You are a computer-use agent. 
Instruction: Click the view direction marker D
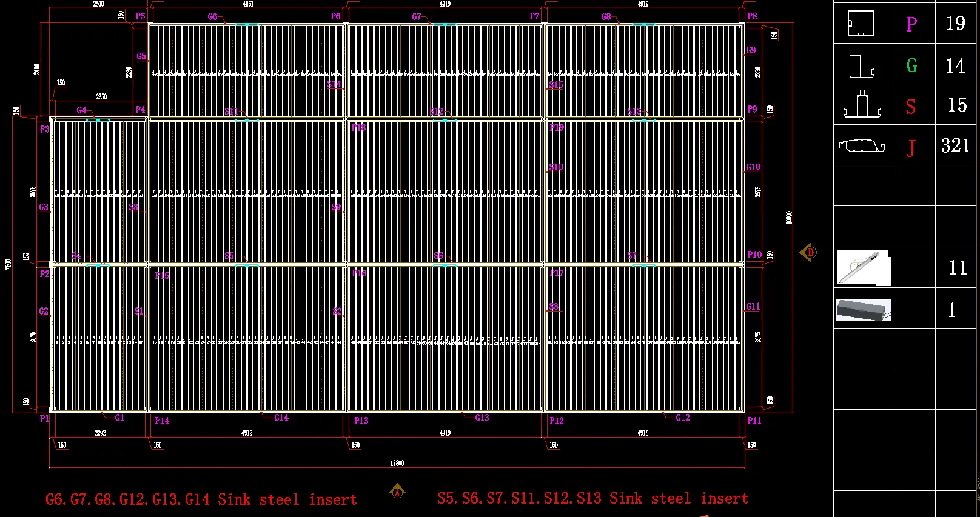(808, 252)
